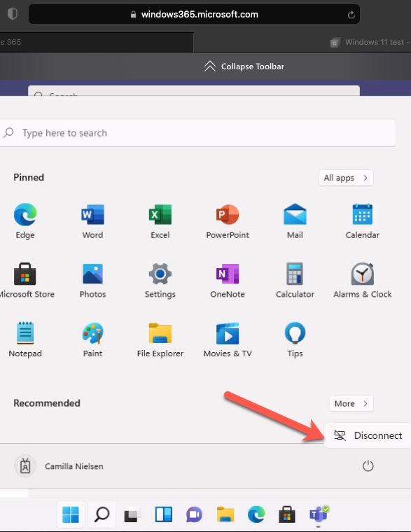
Task: Switch to the 365 browser tab
Action: [x=97, y=43]
